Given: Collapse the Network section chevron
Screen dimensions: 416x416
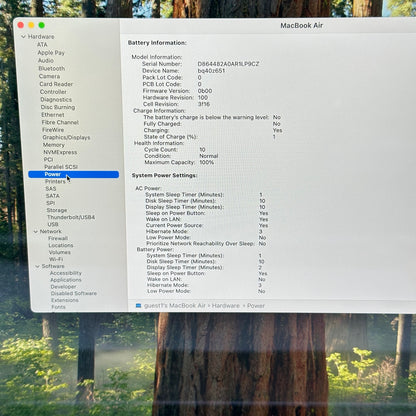Looking at the screenshot, I should (36, 231).
